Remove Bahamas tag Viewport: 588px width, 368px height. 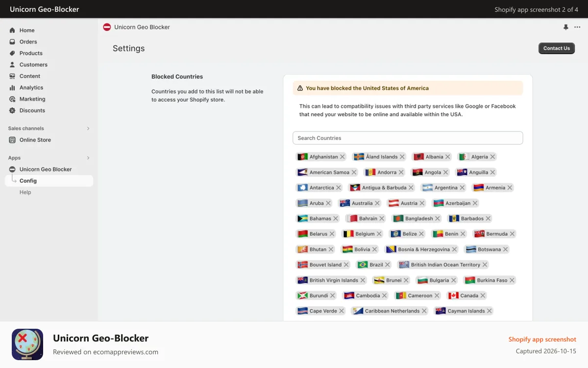coord(336,218)
